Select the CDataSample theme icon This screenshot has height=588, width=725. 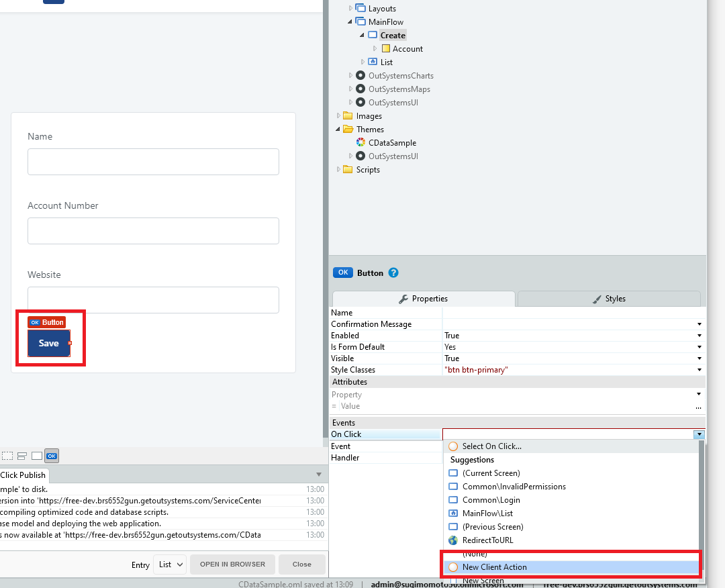click(360, 142)
